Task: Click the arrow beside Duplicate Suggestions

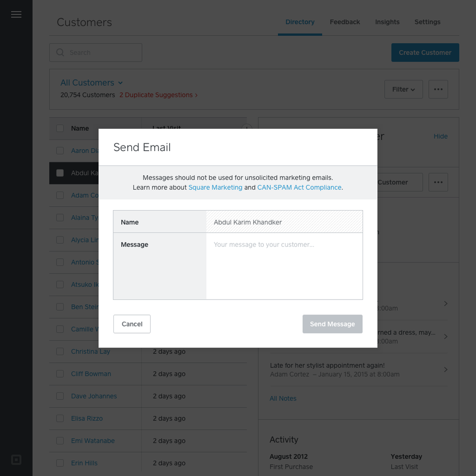Action: [x=196, y=95]
